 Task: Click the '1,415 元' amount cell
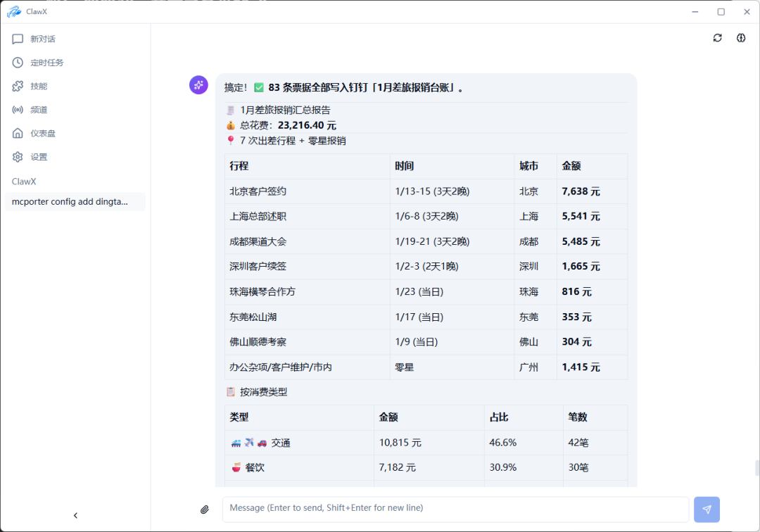pyautogui.click(x=592, y=367)
